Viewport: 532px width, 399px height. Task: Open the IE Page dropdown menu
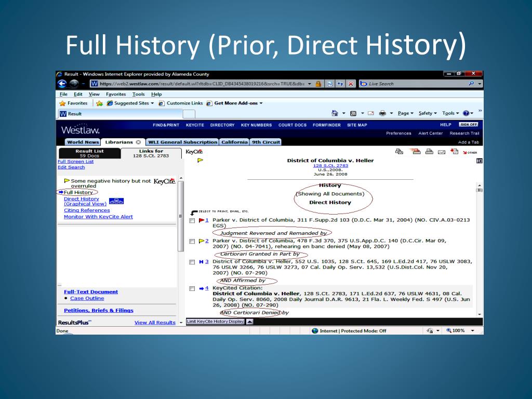pyautogui.click(x=405, y=113)
